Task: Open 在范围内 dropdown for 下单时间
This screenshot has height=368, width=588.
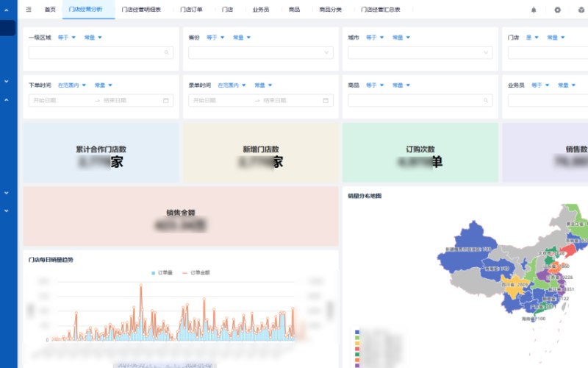Action: [72, 85]
